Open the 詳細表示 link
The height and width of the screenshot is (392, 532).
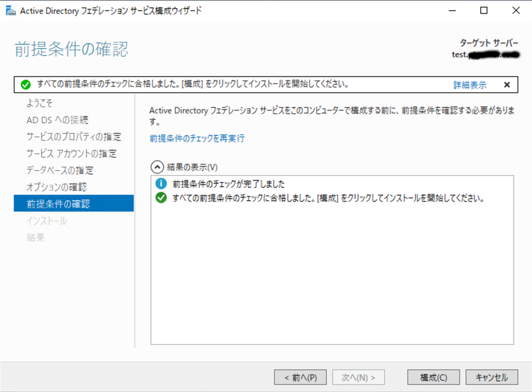coord(469,84)
